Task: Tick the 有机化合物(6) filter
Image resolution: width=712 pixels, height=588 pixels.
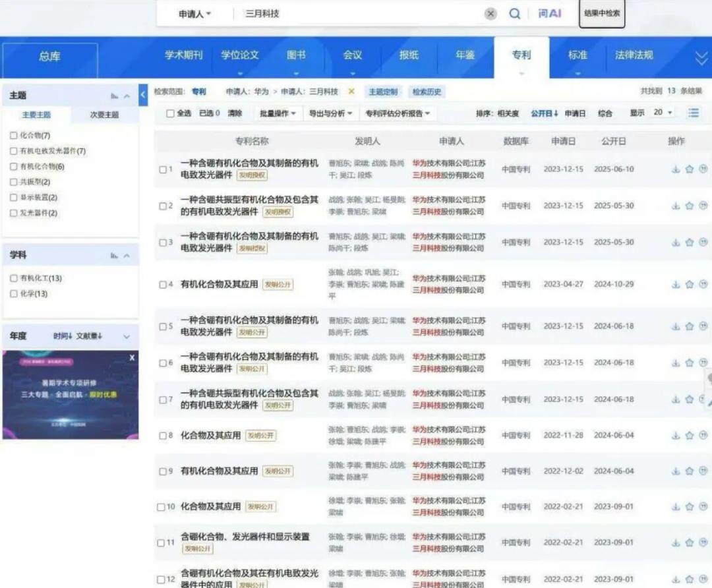Action: 14,167
